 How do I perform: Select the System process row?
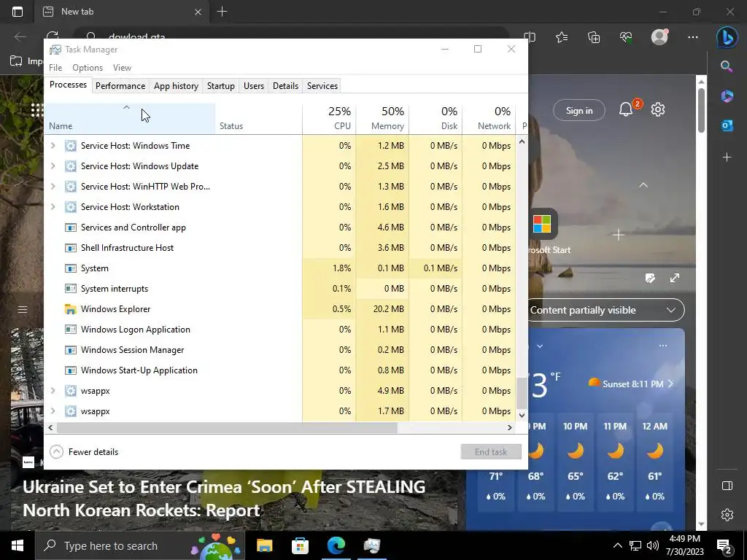click(x=279, y=268)
